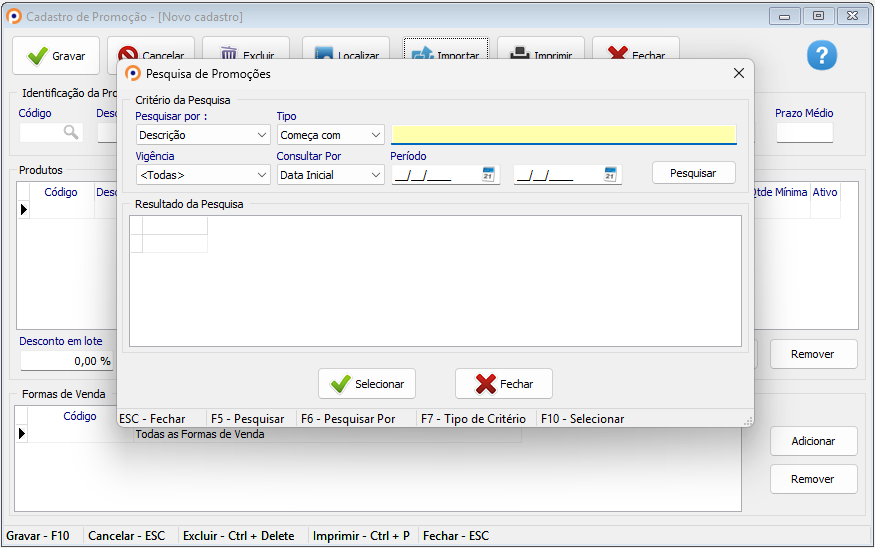Open calendar picker for period start date
The image size is (875, 548).
(x=488, y=175)
